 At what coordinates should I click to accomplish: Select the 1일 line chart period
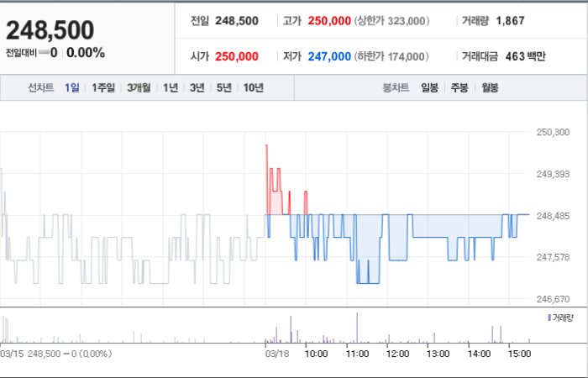click(71, 87)
